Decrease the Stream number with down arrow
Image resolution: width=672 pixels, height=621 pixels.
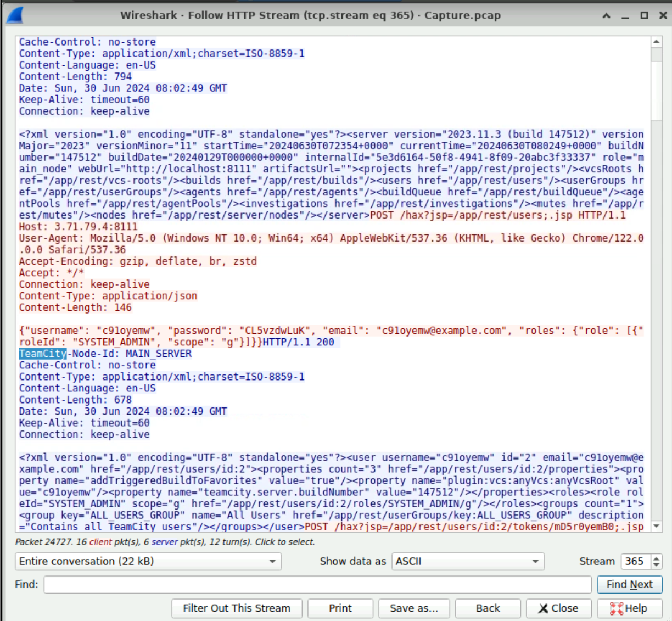coord(656,566)
